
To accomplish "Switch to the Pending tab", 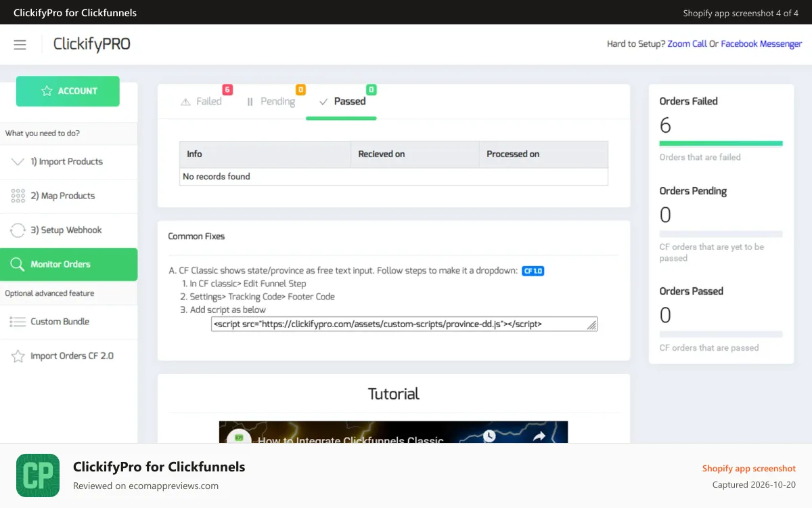I will [271, 102].
